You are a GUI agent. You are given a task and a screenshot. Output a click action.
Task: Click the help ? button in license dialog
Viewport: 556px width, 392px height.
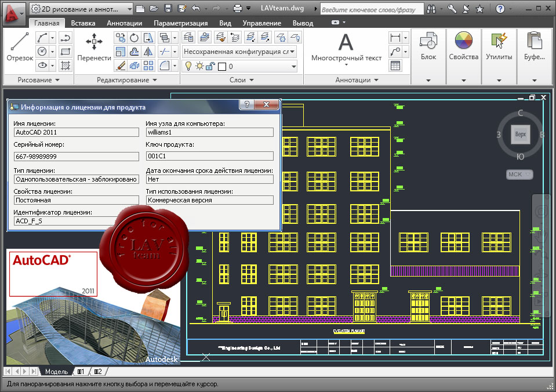click(x=247, y=104)
